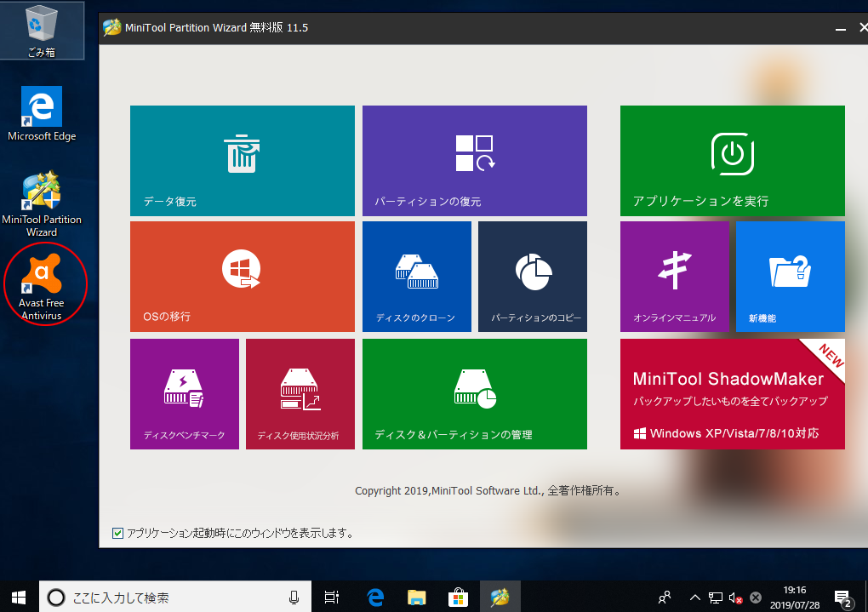The width and height of the screenshot is (868, 612).
Task: Uncheck the show window at startup checkbox
Action: (118, 534)
